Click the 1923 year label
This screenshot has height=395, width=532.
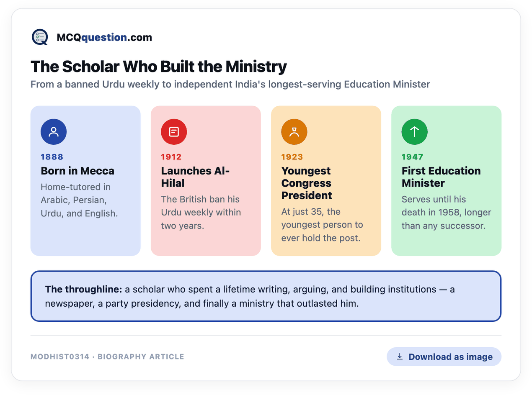pos(292,157)
